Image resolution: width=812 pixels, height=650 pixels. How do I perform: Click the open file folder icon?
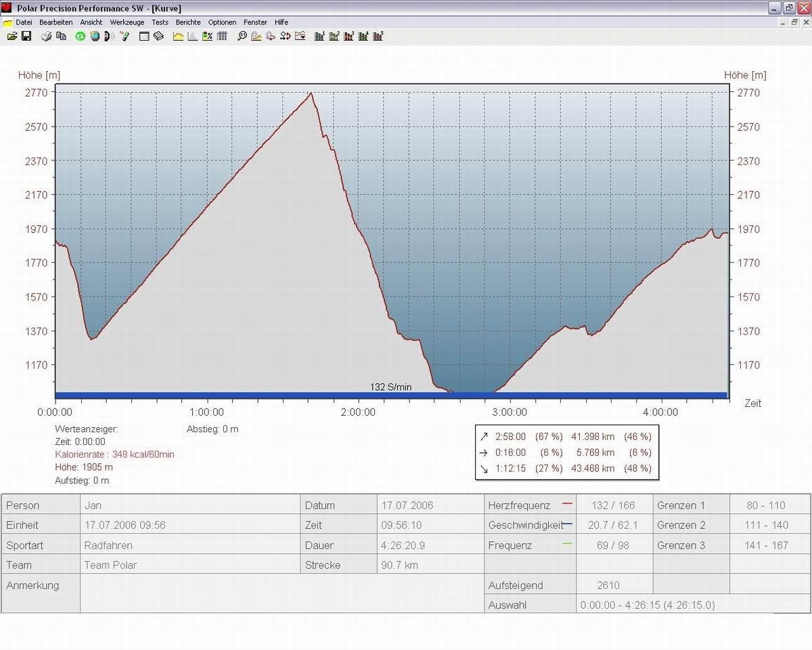pos(12,36)
